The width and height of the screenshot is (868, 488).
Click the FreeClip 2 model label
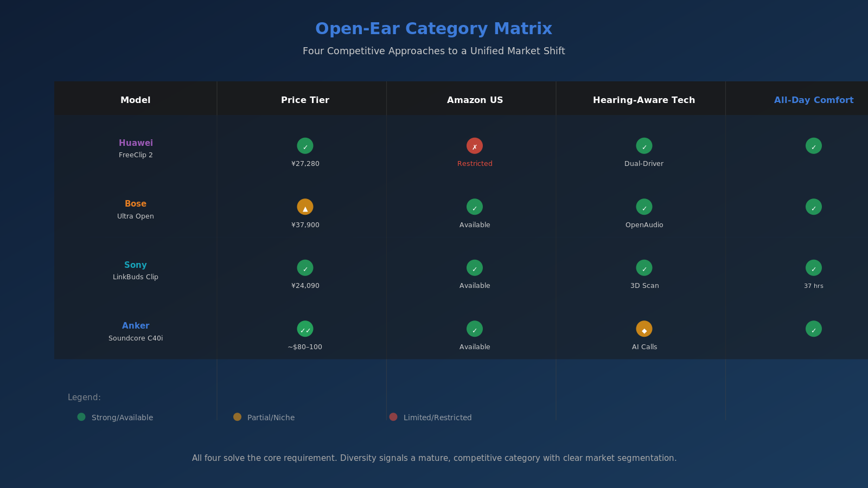tap(136, 155)
